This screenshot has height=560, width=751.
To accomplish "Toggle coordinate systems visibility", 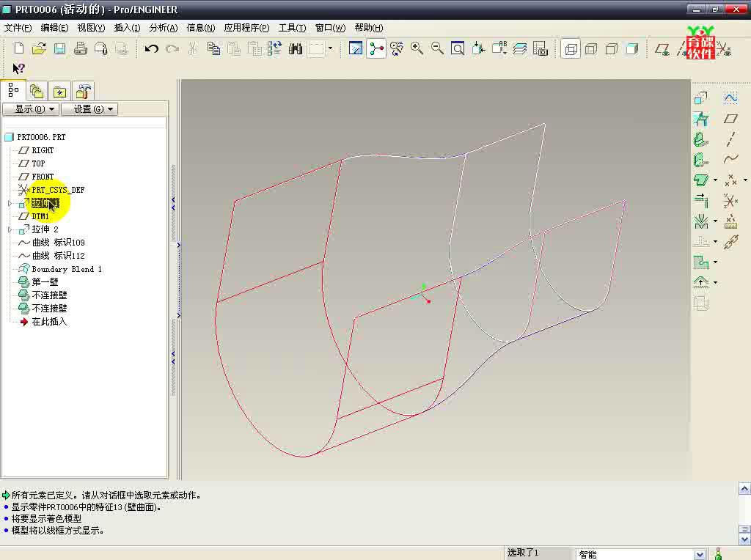I will tap(724, 49).
